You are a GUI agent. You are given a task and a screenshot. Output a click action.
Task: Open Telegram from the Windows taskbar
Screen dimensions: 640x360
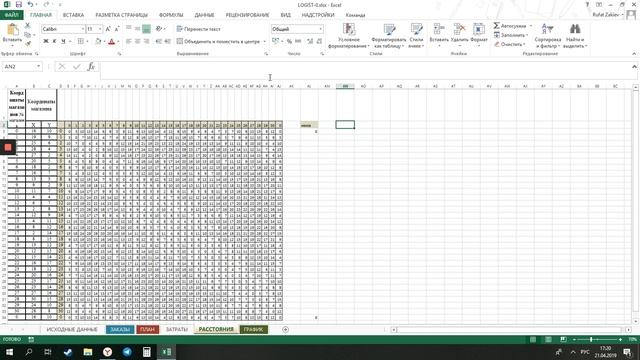click(127, 351)
